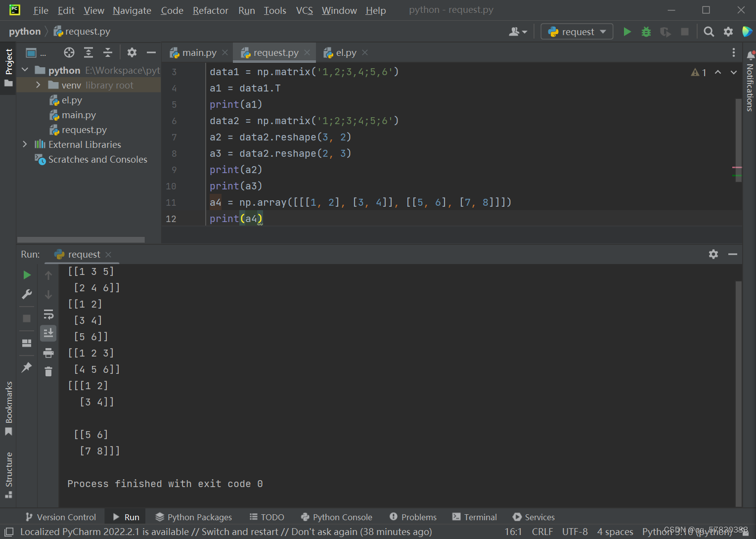Open editor tabs more options menu
The image size is (756, 539).
pyautogui.click(x=734, y=52)
